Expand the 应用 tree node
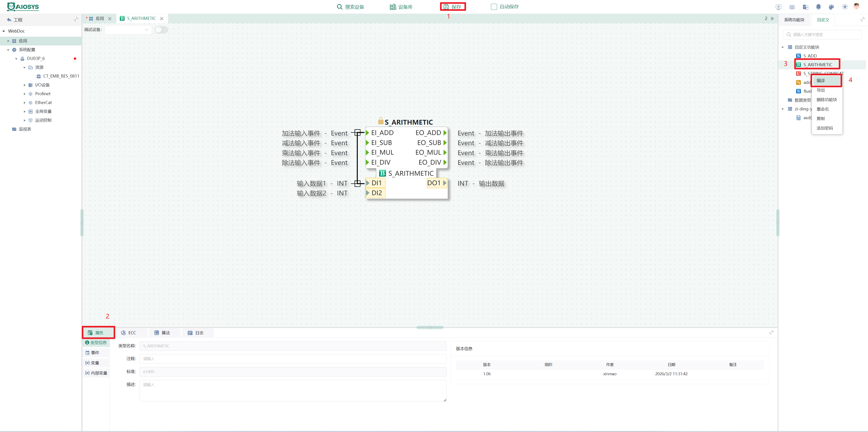 click(8, 41)
